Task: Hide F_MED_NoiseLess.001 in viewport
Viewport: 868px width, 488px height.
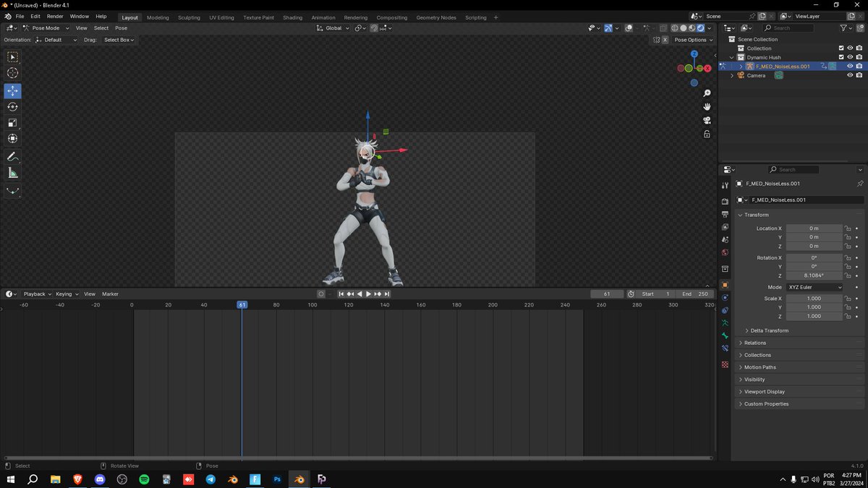Action: 850,66
